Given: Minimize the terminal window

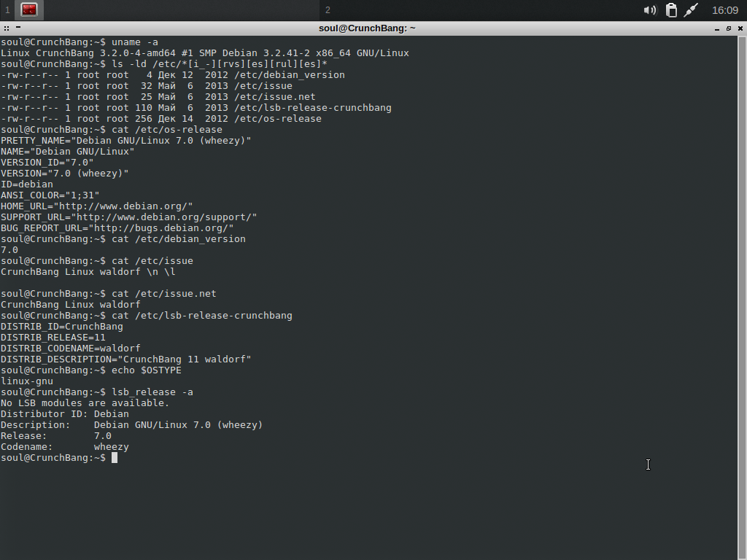Looking at the screenshot, I should [717, 29].
